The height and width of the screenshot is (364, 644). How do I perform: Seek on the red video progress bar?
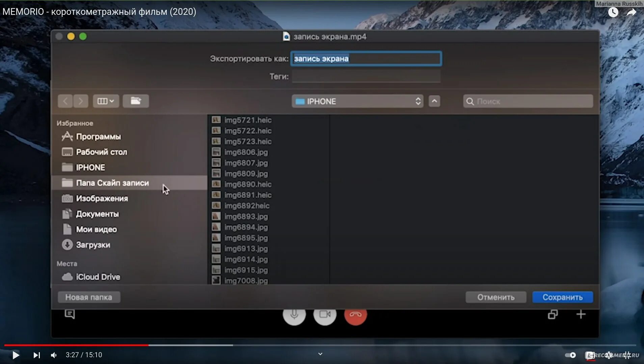coord(76,345)
